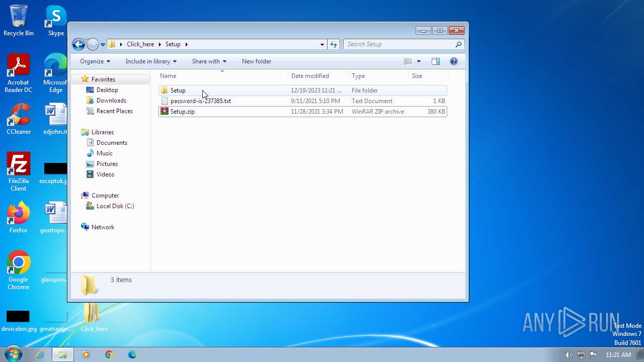Image resolution: width=644 pixels, height=362 pixels.
Task: Click the search magnifier icon
Action: pos(458,44)
